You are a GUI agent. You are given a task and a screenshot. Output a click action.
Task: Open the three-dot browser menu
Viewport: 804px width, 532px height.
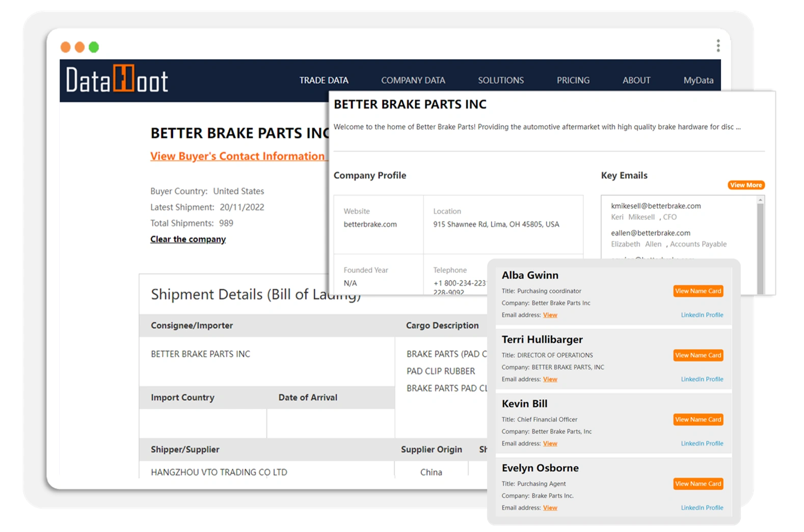pyautogui.click(x=718, y=46)
